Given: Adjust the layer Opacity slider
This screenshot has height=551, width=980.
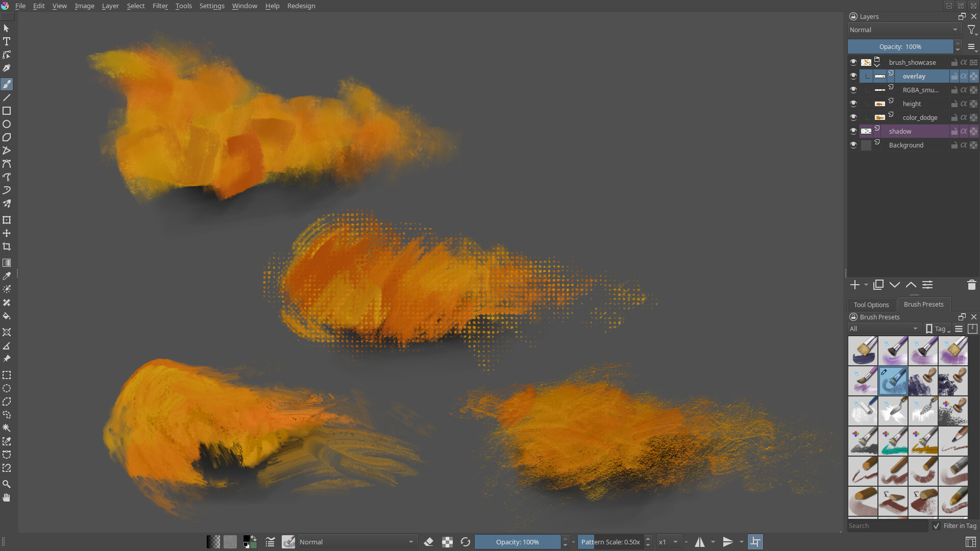Looking at the screenshot, I should point(900,46).
